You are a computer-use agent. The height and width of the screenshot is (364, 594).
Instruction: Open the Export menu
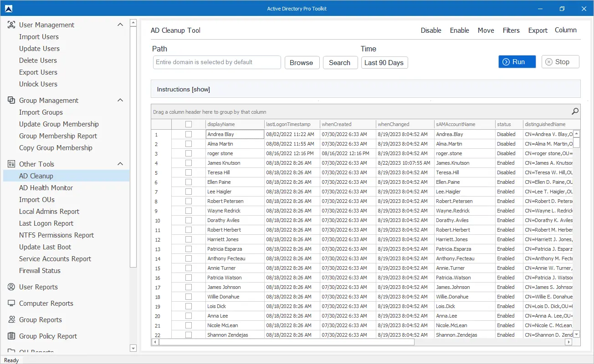click(538, 30)
